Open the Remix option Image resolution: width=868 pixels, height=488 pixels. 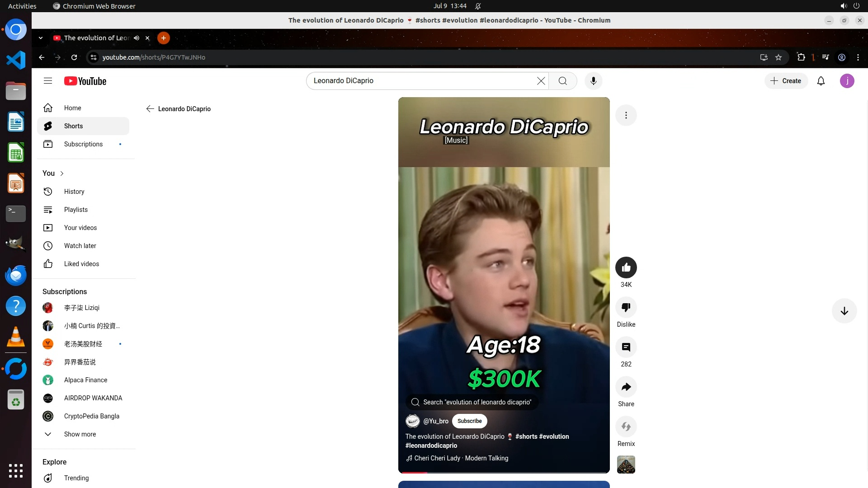626,427
